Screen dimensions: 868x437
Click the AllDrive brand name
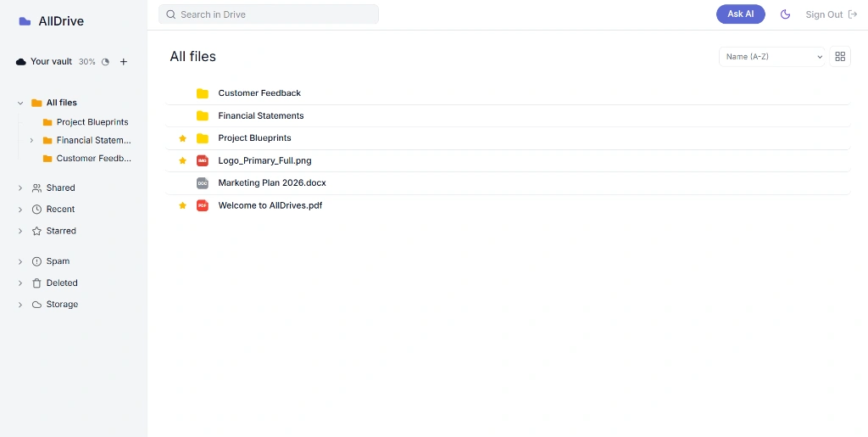[61, 21]
